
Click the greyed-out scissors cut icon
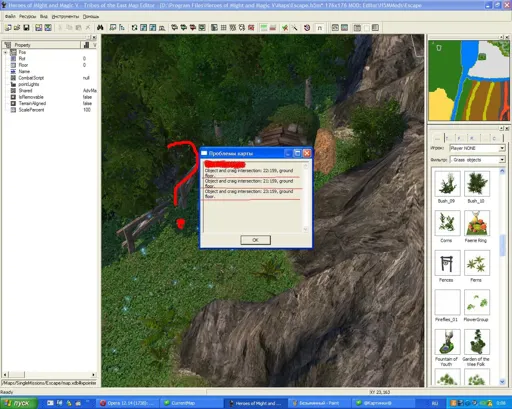60,28
